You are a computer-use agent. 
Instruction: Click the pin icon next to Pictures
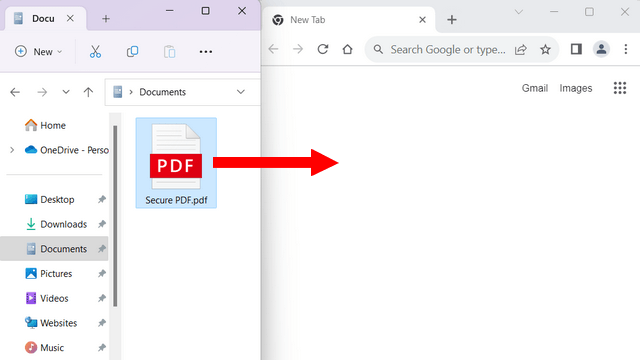(102, 273)
